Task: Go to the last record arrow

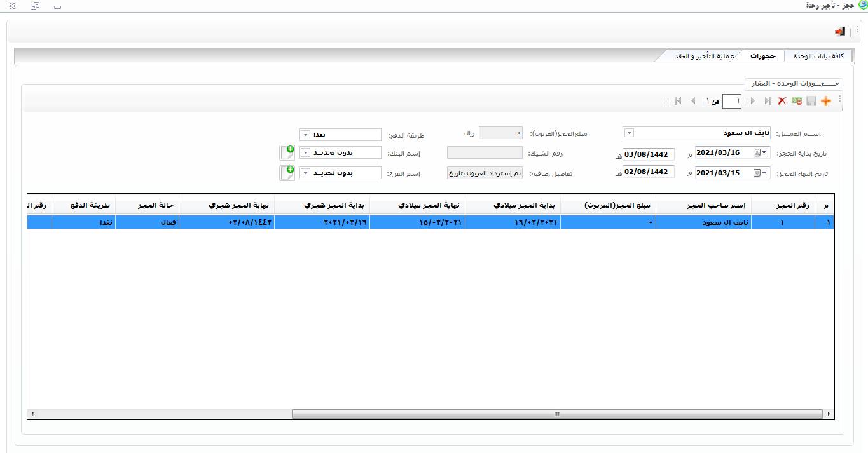Action: tap(678, 101)
